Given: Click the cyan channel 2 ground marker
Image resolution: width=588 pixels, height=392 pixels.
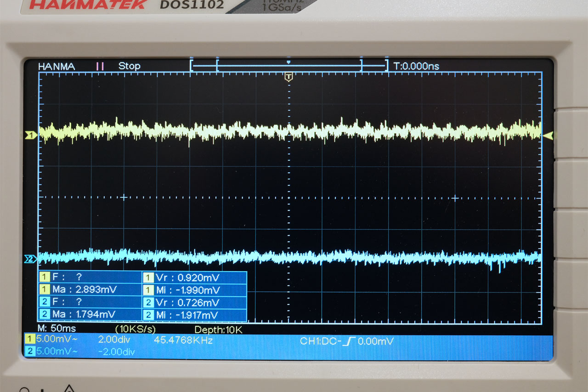Looking at the screenshot, I should [30, 260].
